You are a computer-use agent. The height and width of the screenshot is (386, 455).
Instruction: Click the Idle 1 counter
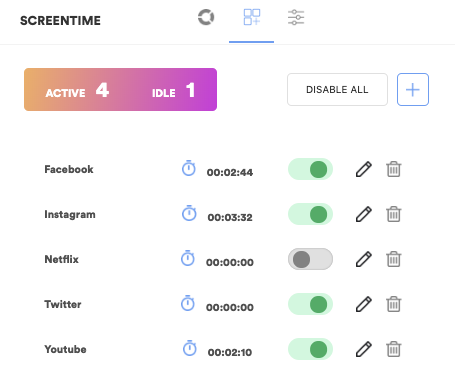(x=174, y=90)
